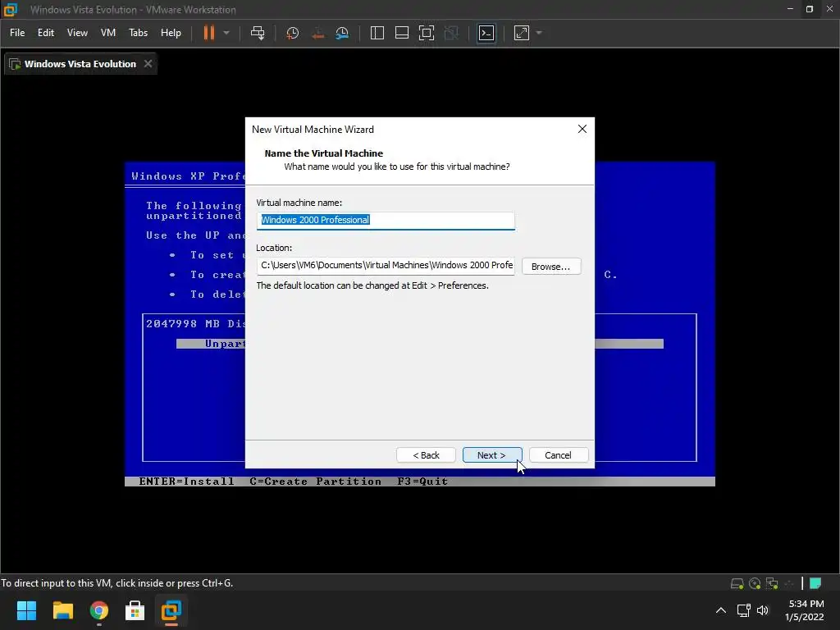
Task: Open Microsoft Store from the taskbar
Action: (135, 610)
